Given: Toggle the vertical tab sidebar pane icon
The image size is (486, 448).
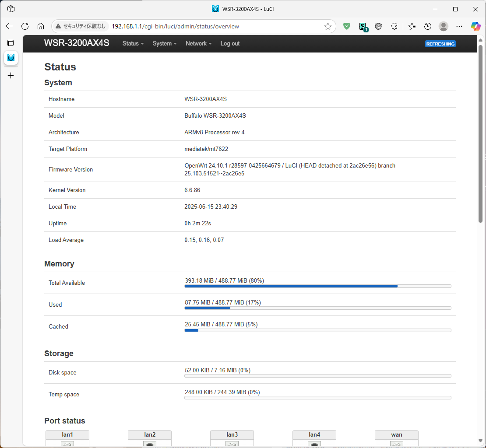Looking at the screenshot, I should tap(11, 43).
